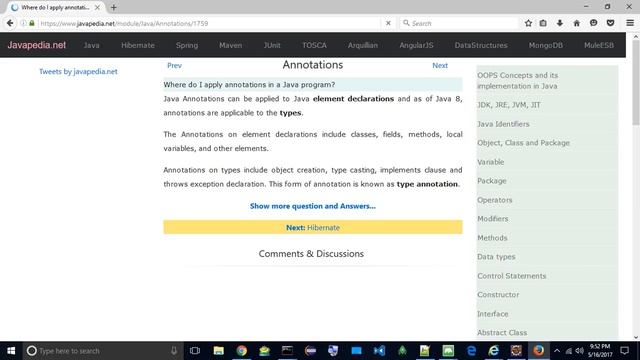640x360 pixels.
Task: Click the taskbar microphone icon
Action: tap(174, 351)
